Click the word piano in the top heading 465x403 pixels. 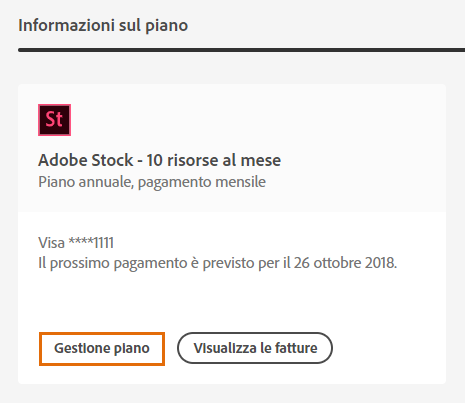pos(167,27)
